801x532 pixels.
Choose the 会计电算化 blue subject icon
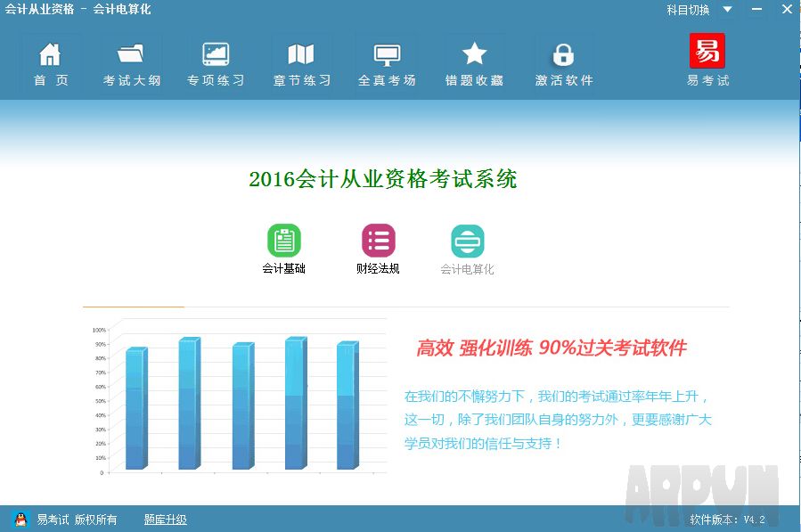[x=467, y=241]
